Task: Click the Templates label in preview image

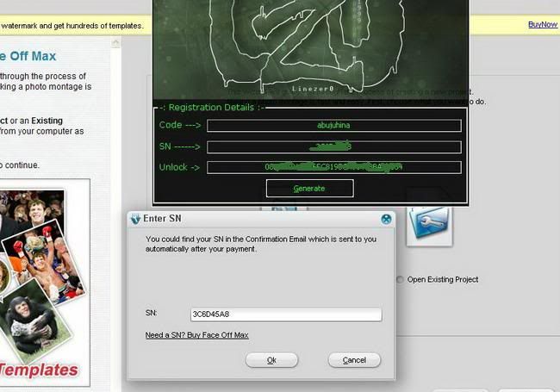Action: [x=39, y=370]
